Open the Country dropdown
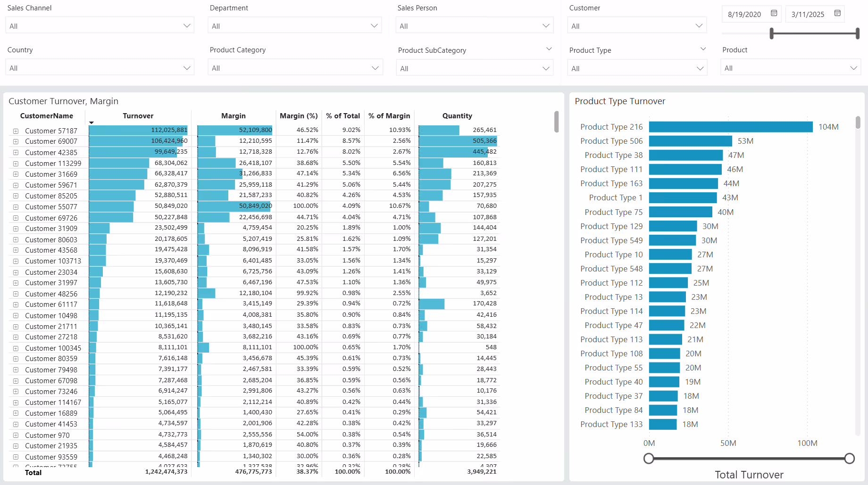Screen dimensions: 868x485 (x=100, y=67)
